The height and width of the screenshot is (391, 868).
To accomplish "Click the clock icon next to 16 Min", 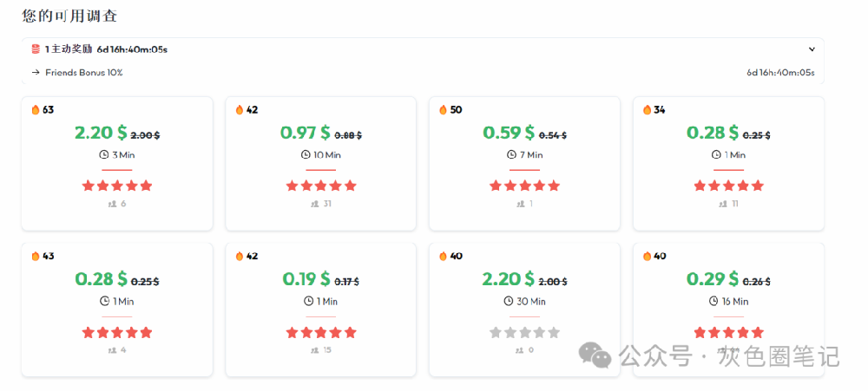I will tap(713, 302).
